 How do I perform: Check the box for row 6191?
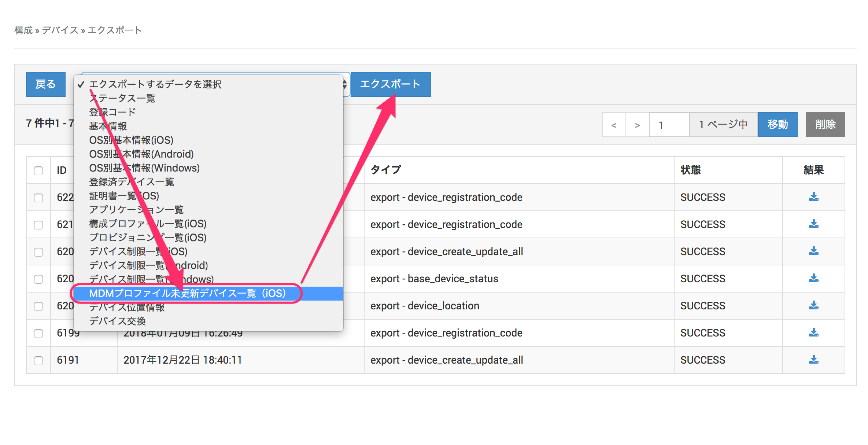[x=38, y=360]
